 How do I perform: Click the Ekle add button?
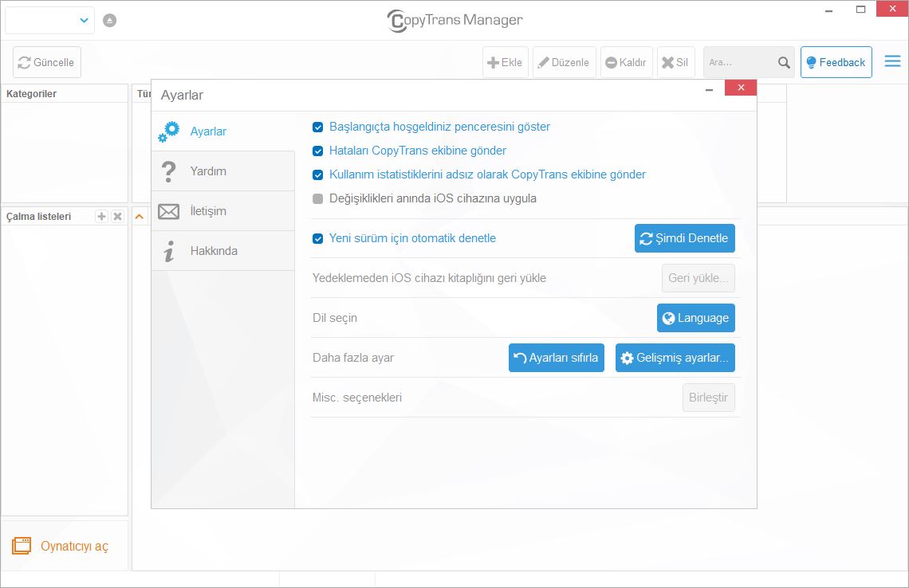506,62
